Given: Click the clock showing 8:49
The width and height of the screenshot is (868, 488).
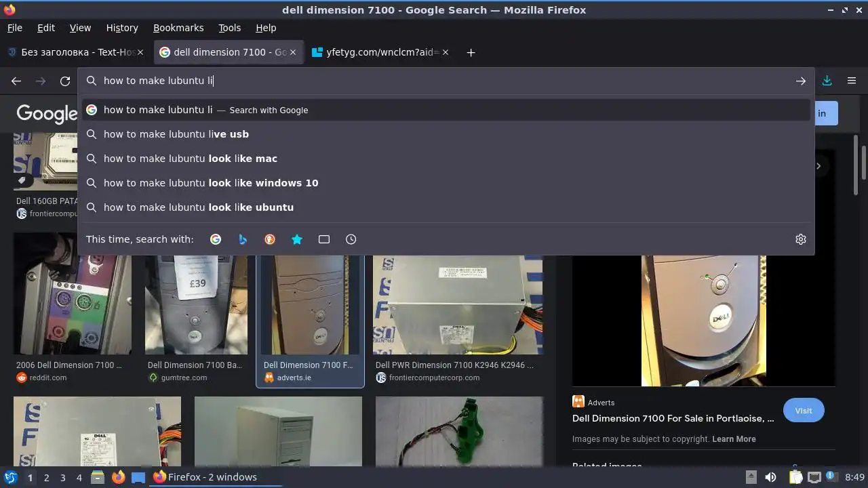Looking at the screenshot, I should pyautogui.click(x=854, y=477).
